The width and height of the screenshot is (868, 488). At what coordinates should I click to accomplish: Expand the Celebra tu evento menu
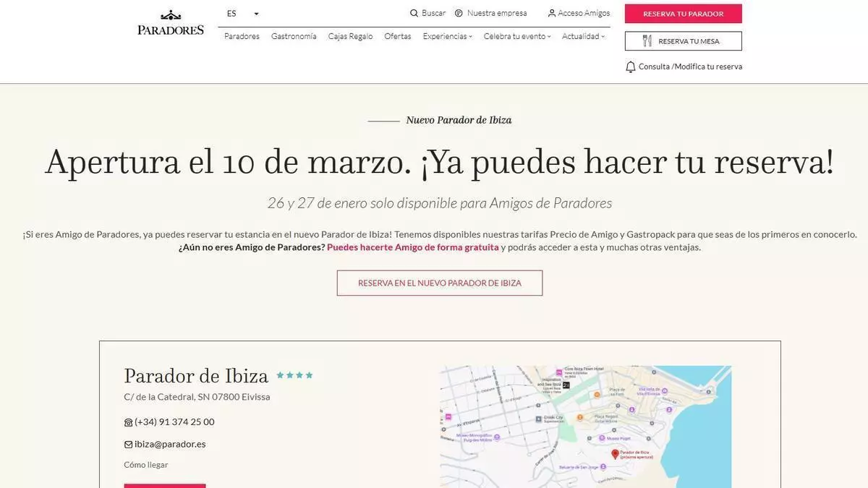516,36
